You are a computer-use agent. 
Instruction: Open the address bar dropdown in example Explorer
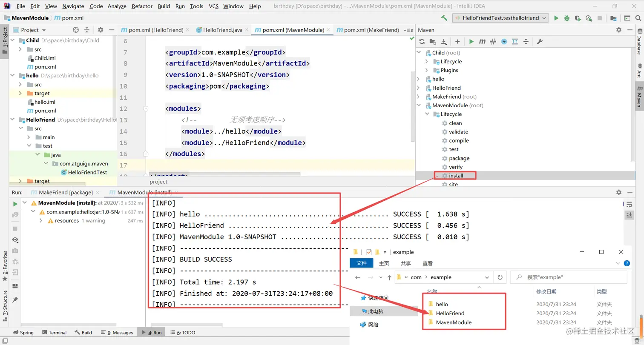point(487,277)
